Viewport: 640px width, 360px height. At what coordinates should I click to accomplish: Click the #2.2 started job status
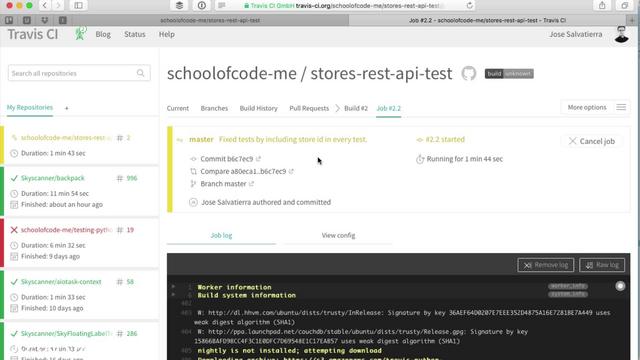tap(445, 139)
